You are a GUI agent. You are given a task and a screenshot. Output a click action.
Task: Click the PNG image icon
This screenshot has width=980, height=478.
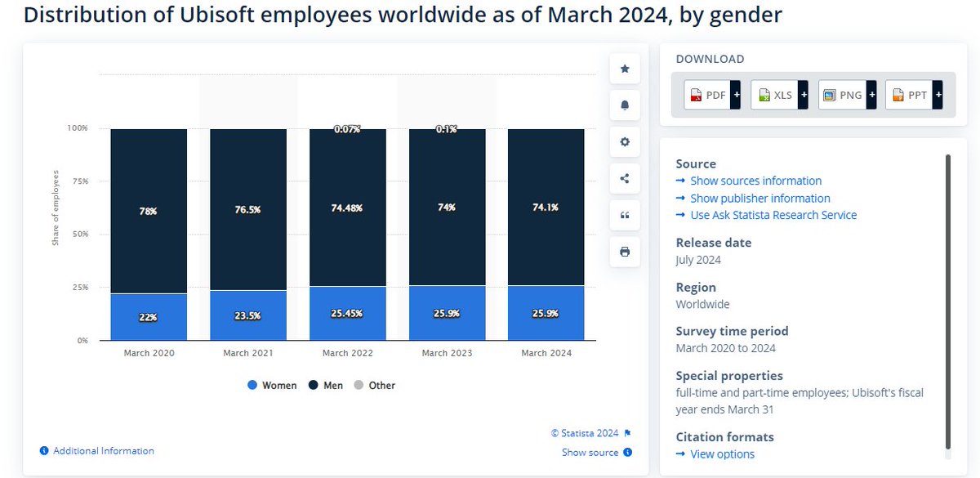[x=830, y=96]
